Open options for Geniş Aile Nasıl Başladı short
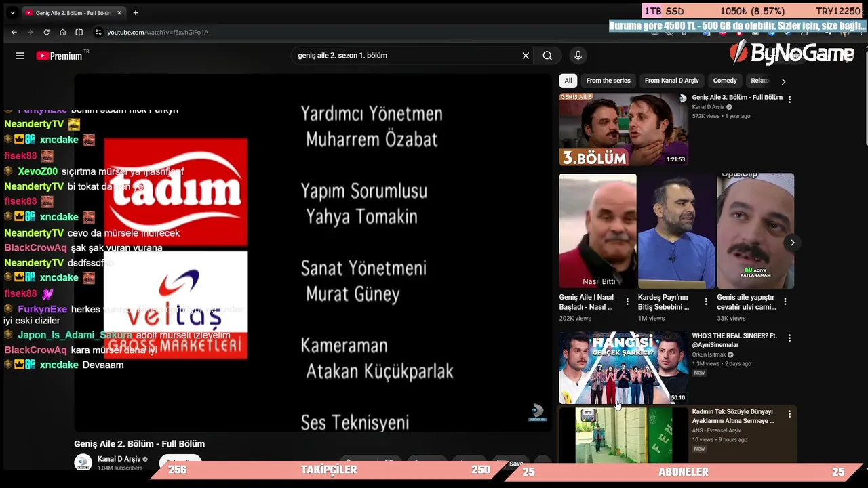 pyautogui.click(x=627, y=302)
